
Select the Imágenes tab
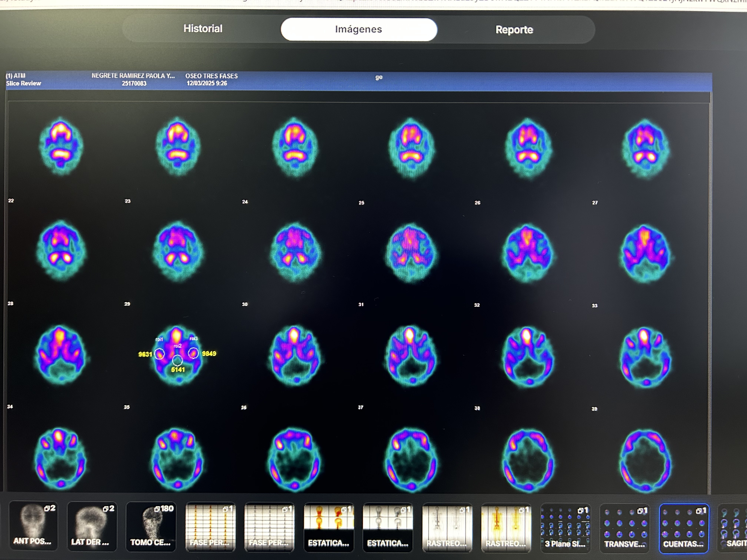click(359, 29)
